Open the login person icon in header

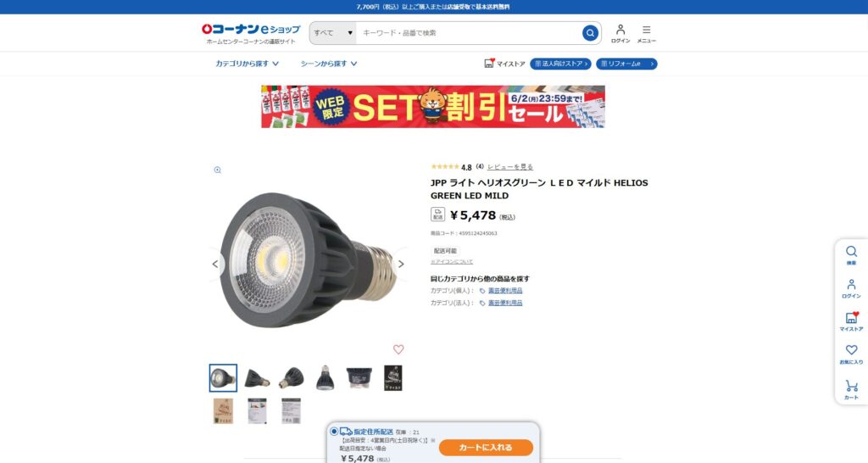pos(620,33)
